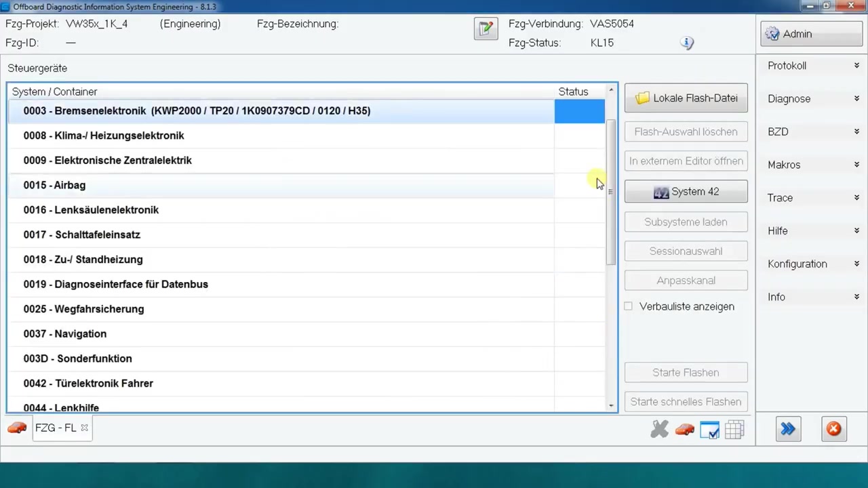Click the Flash-Auswahl löschen button

click(686, 131)
